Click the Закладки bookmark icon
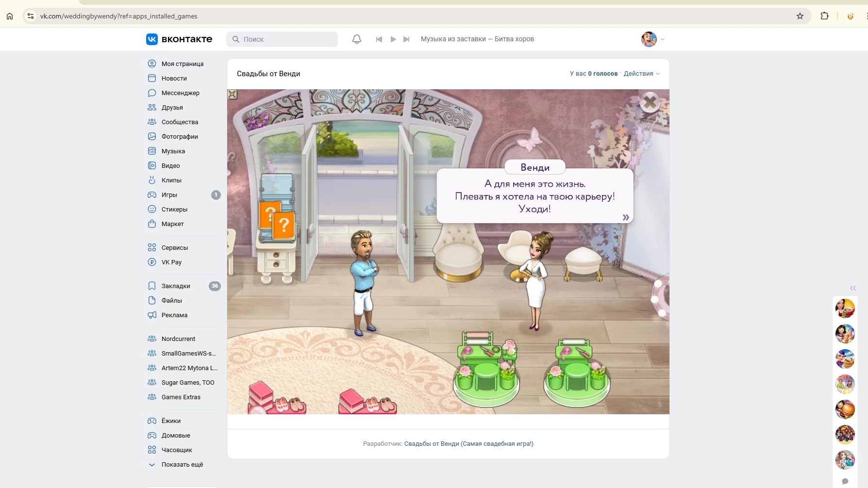 [152, 286]
